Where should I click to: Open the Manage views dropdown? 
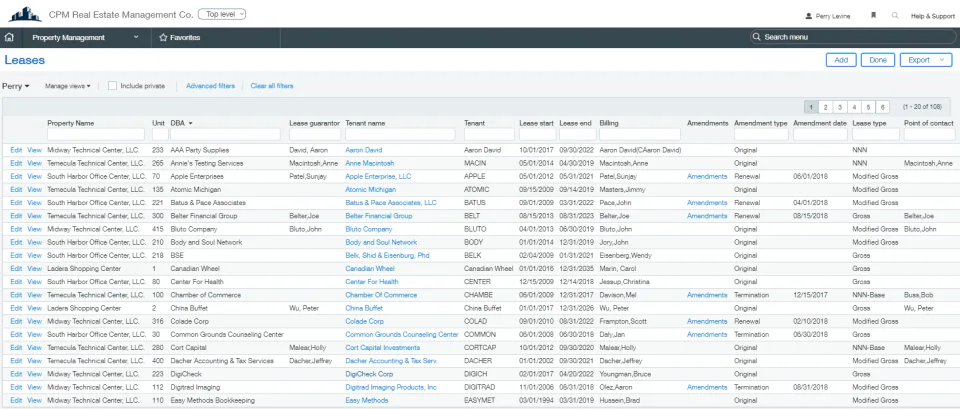click(x=67, y=86)
